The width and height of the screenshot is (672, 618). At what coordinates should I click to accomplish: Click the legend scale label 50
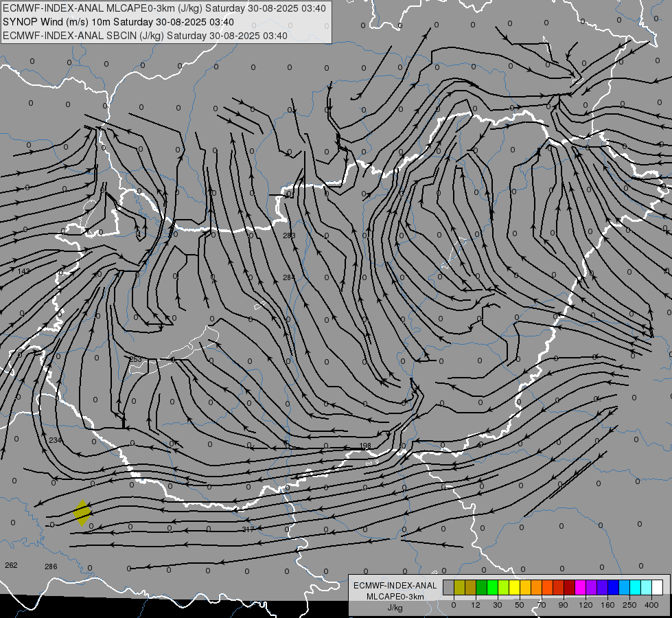click(x=520, y=605)
